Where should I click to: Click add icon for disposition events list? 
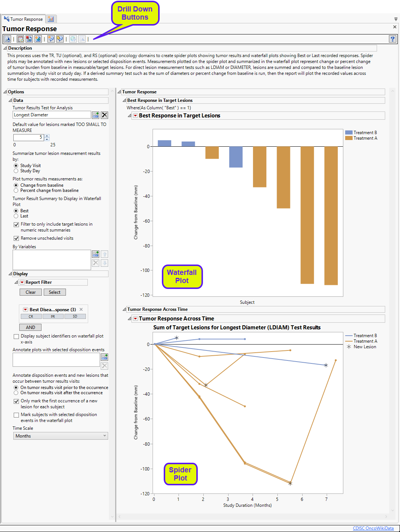(104, 357)
